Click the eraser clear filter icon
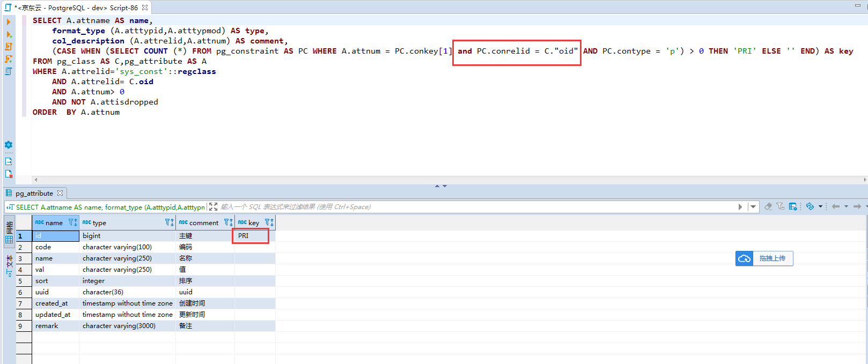This screenshot has width=868, height=364. [x=768, y=206]
